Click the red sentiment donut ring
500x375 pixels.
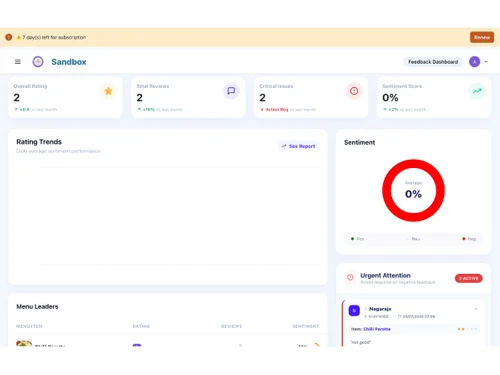413,164
